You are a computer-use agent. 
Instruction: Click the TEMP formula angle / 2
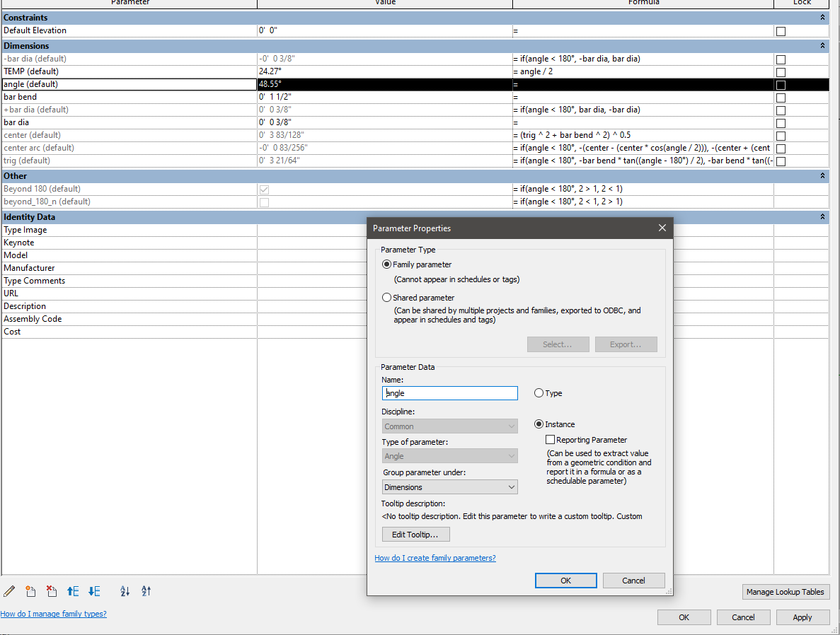coord(536,71)
